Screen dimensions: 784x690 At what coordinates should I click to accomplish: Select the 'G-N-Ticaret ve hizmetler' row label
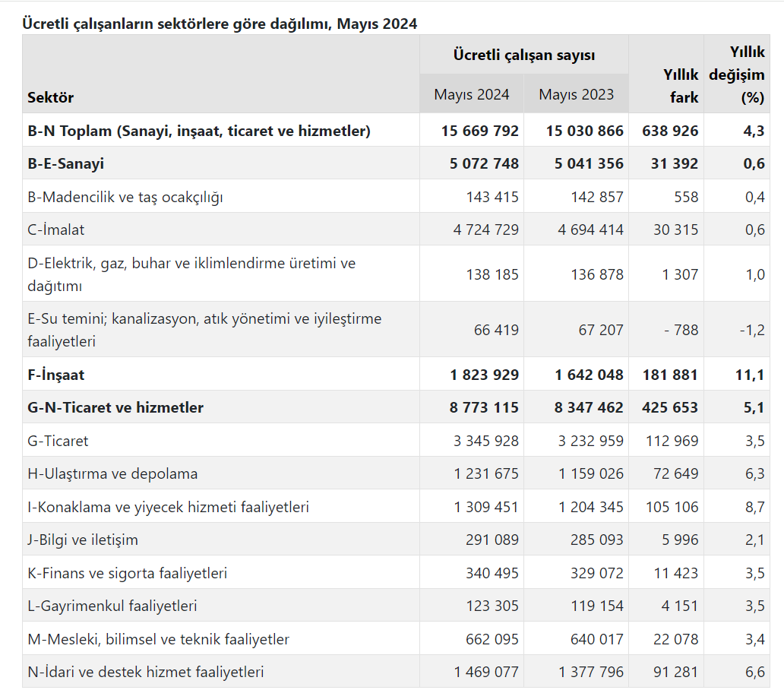115,407
